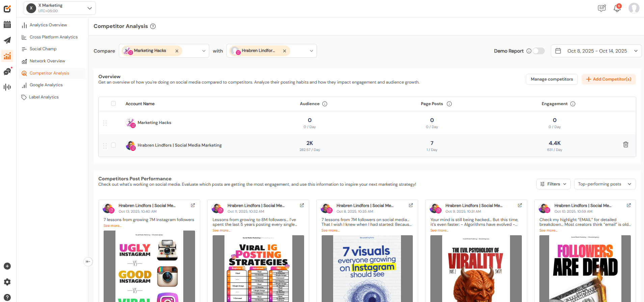Expand the X Marketing workspace dropdown

pyautogui.click(x=89, y=8)
